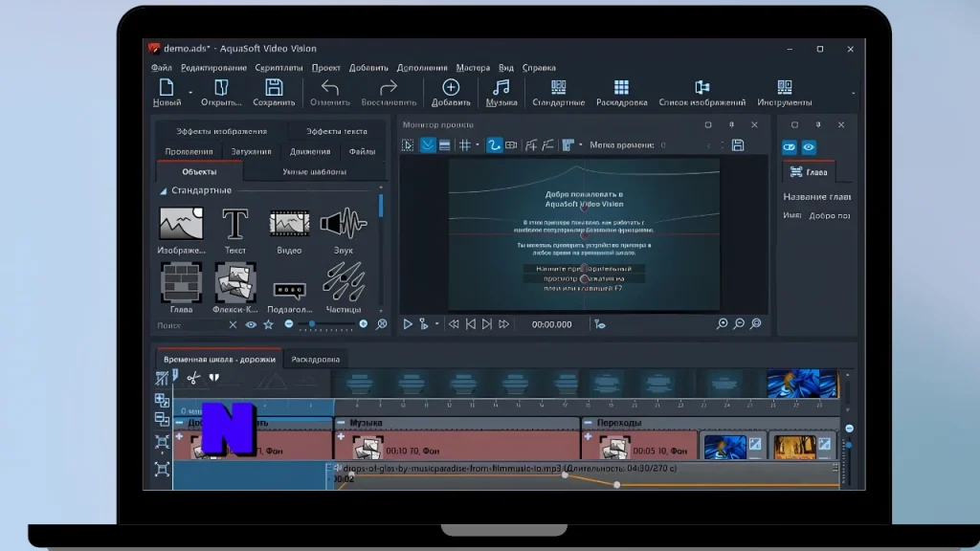Screen dimensions: 980x551
Task: Click the Добавить plus-circle toolbar icon
Action: pyautogui.click(x=451, y=87)
